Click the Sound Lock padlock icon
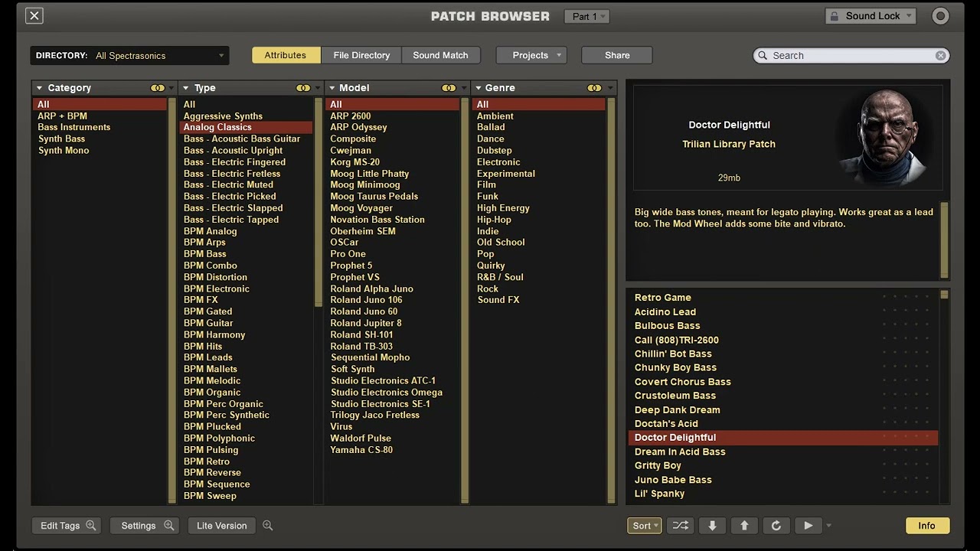 [x=835, y=16]
